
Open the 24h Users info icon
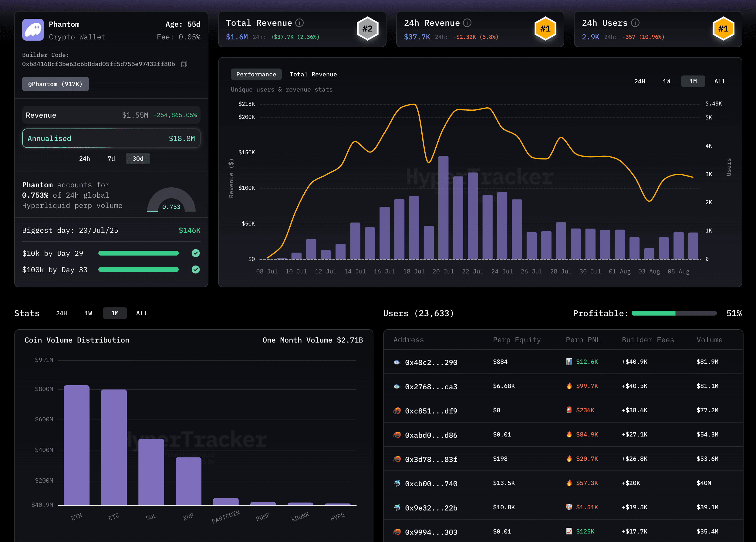pyautogui.click(x=635, y=23)
